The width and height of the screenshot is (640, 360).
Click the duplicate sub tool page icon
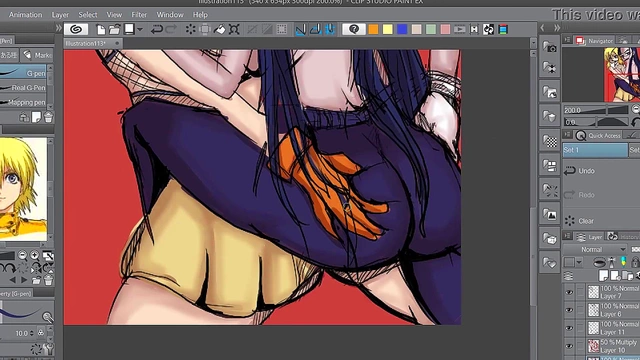point(36,118)
